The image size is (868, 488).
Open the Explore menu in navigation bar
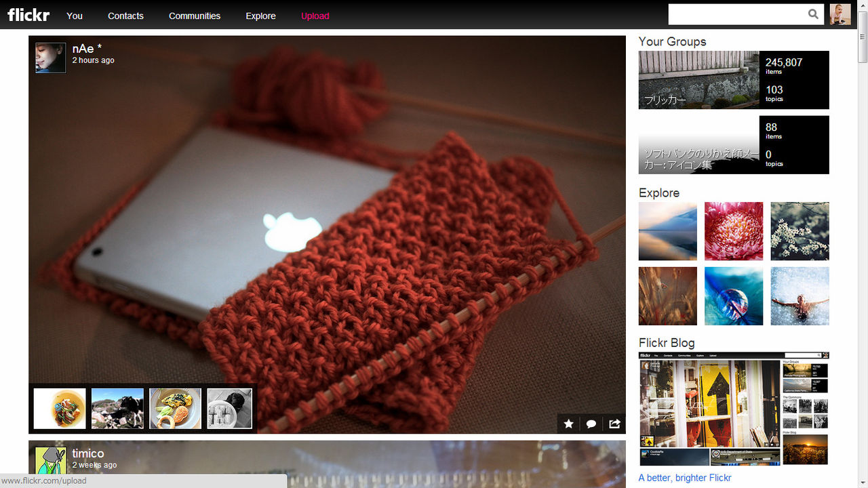coord(260,16)
